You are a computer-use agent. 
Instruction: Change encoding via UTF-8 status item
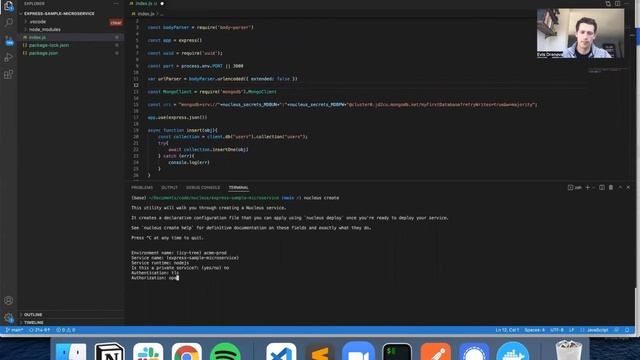[557, 330]
